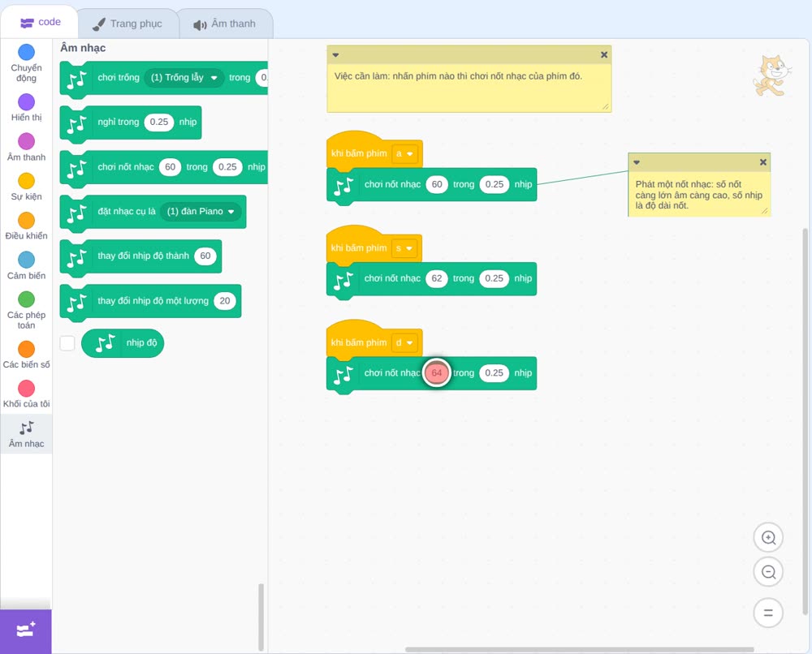Tick the nhịp độ reporter checkbox
The image size is (812, 654).
[x=67, y=343]
